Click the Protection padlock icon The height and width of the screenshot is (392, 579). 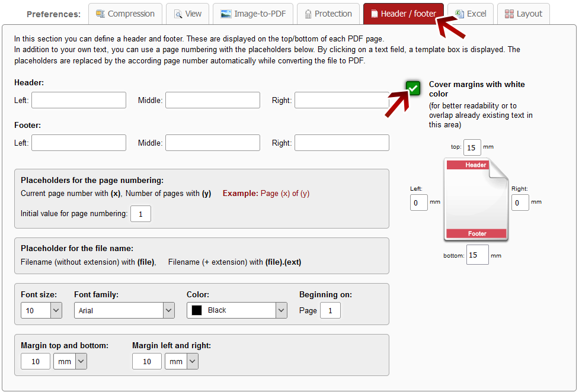click(x=308, y=14)
